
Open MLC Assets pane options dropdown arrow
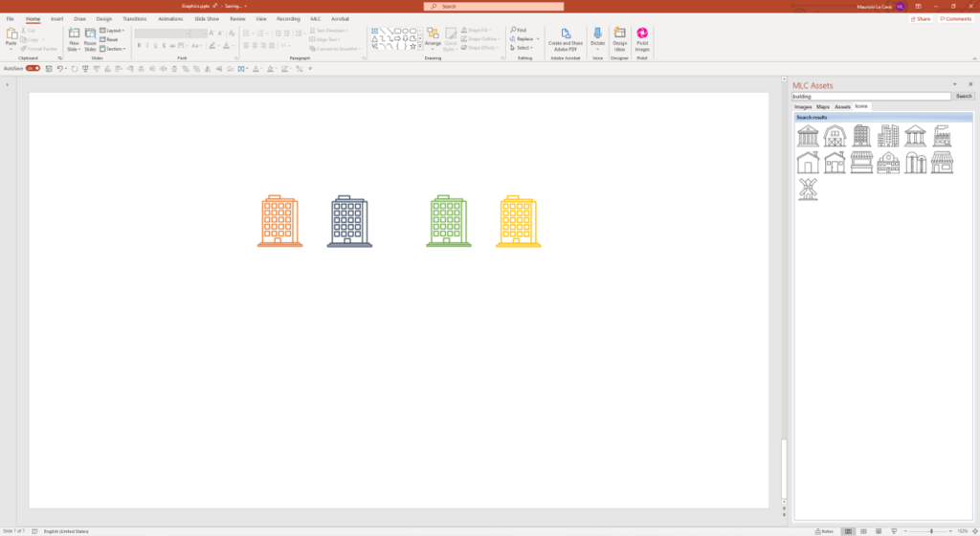[954, 84]
